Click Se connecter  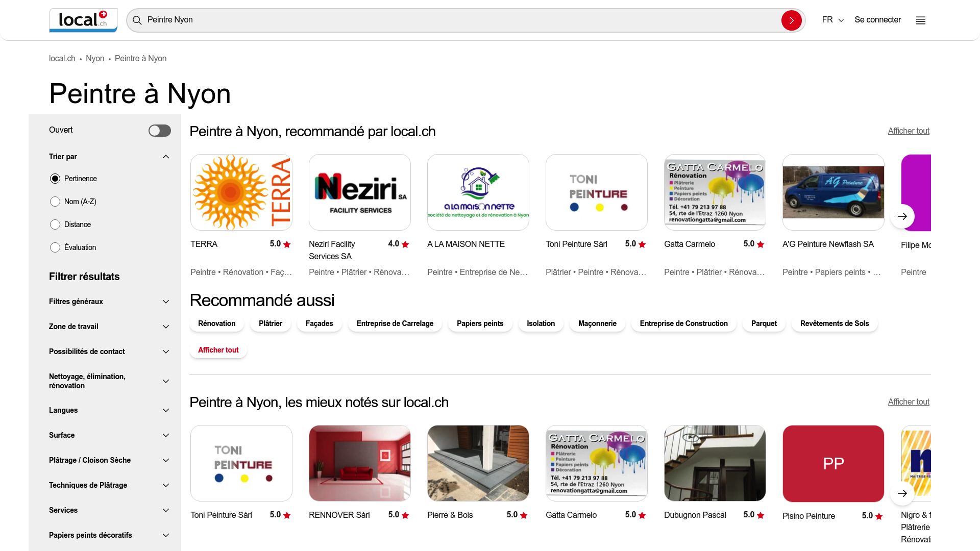point(877,20)
